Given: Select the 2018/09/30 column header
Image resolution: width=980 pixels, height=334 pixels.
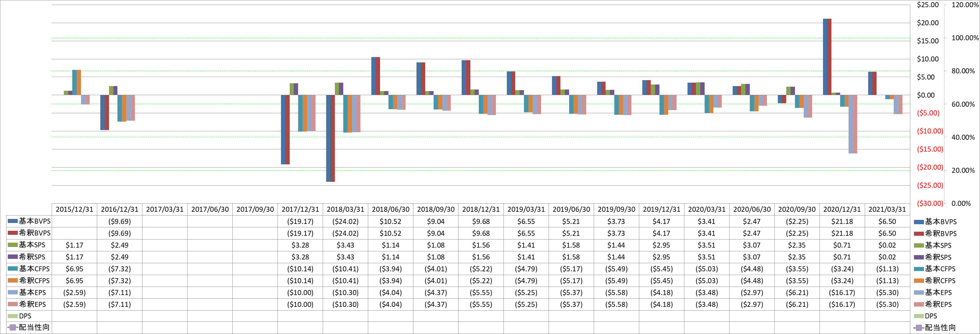Looking at the screenshot, I should [x=435, y=210].
